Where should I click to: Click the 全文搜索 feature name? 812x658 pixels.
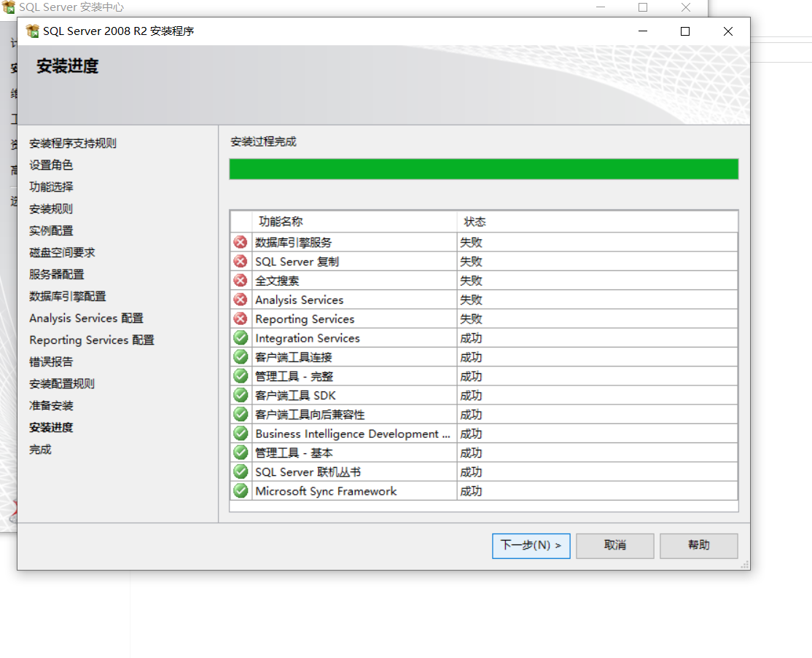pyautogui.click(x=276, y=281)
